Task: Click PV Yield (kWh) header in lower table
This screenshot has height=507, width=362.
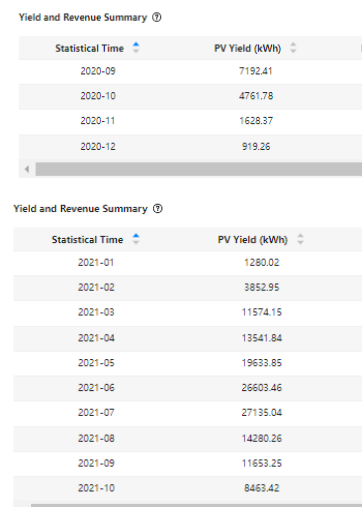Action: click(x=252, y=240)
